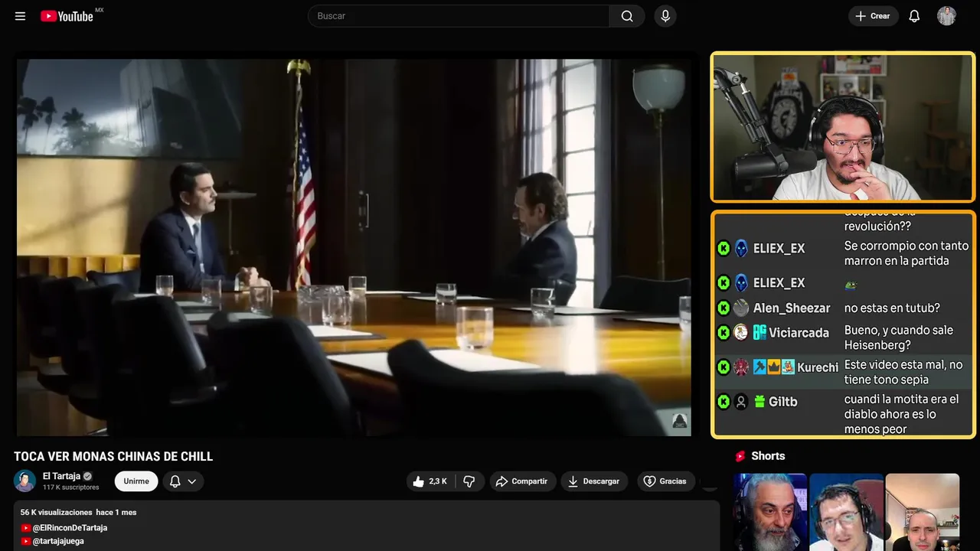This screenshot has height=551, width=980.
Task: Click message 'no estas en tutub?'
Action: [892, 308]
